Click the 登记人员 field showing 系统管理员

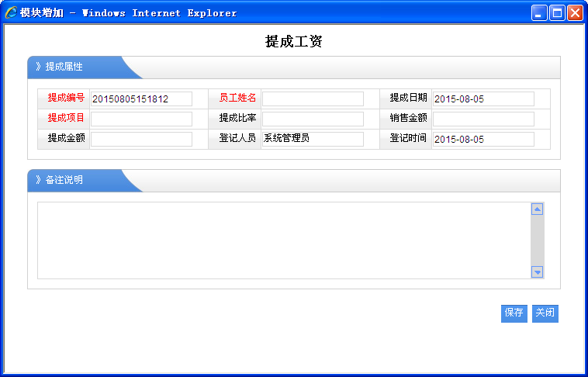coord(313,139)
